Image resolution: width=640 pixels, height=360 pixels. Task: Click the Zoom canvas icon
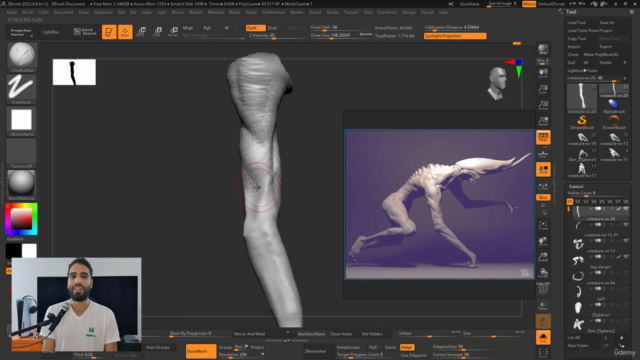543,89
